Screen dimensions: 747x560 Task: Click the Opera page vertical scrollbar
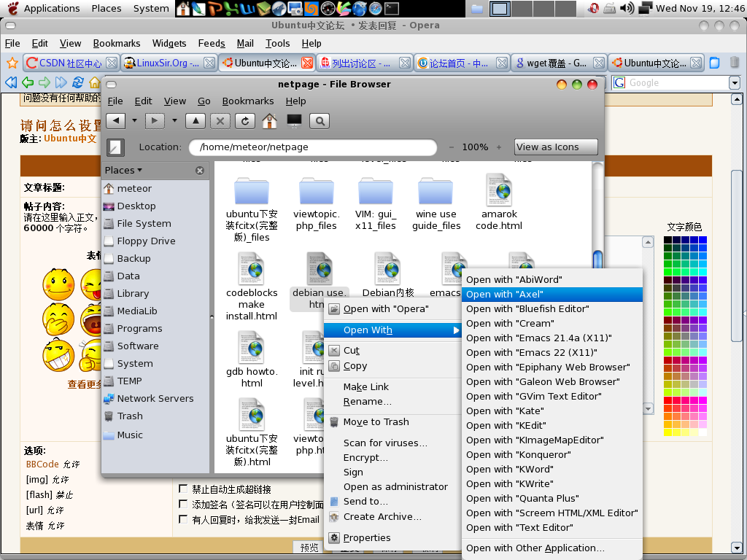tap(737, 256)
